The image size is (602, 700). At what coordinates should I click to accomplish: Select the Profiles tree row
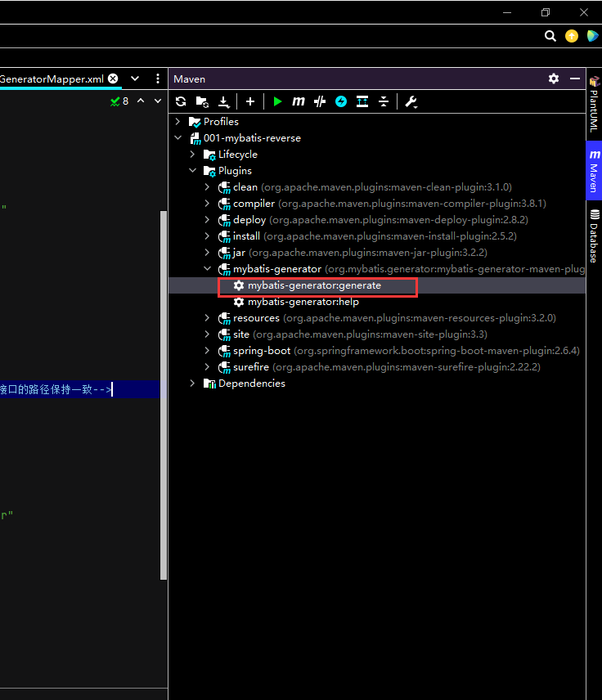click(377, 121)
